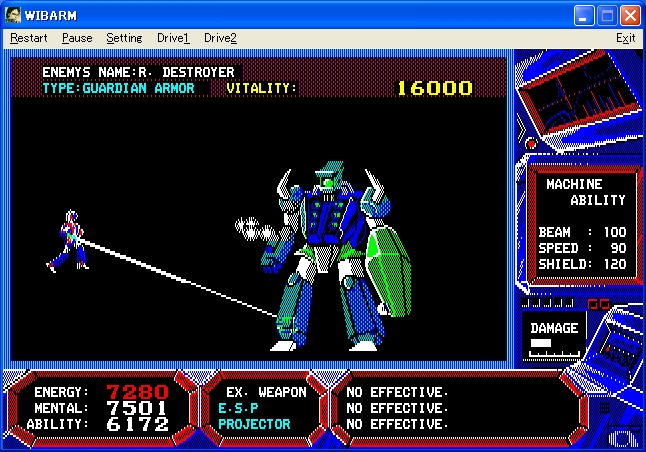Viewport: 646px width, 452px height.
Task: Click the E.S.P PROJECTOR weapon name
Action: 254,416
